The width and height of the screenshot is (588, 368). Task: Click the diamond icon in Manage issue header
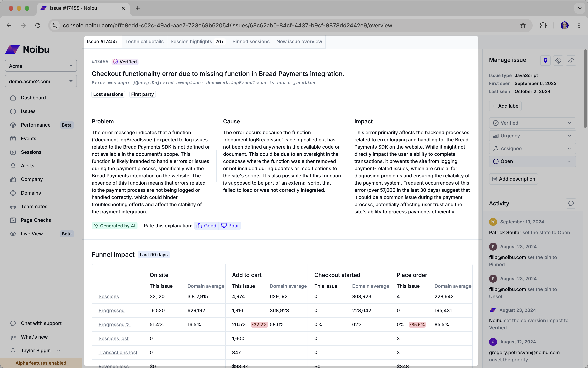[558, 60]
